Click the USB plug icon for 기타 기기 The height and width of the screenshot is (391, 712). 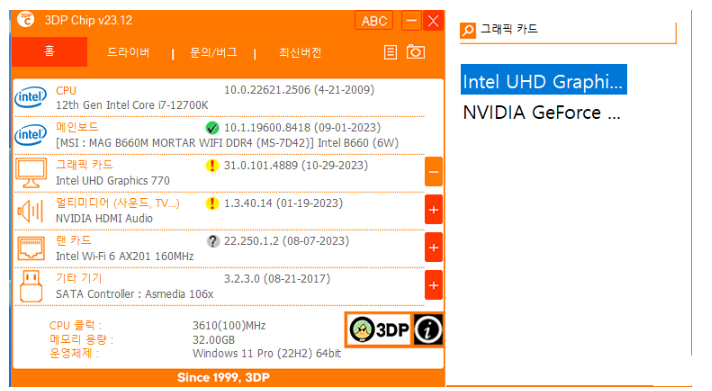click(31, 286)
